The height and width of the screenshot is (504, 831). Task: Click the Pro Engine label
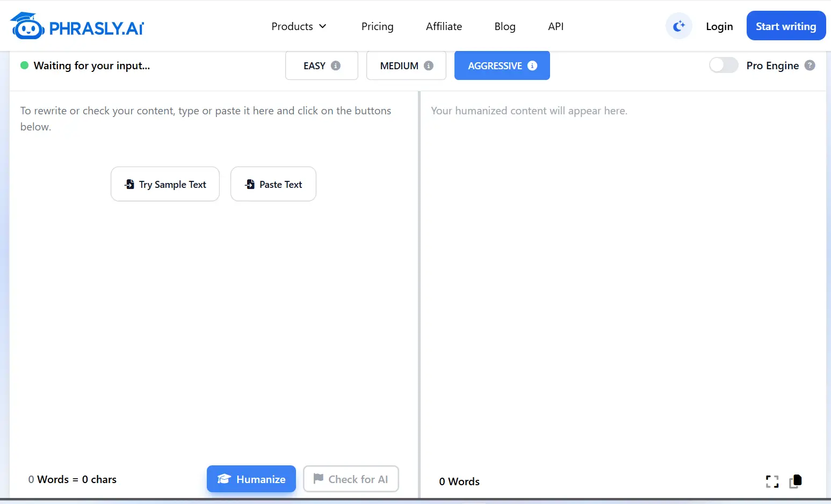772,65
